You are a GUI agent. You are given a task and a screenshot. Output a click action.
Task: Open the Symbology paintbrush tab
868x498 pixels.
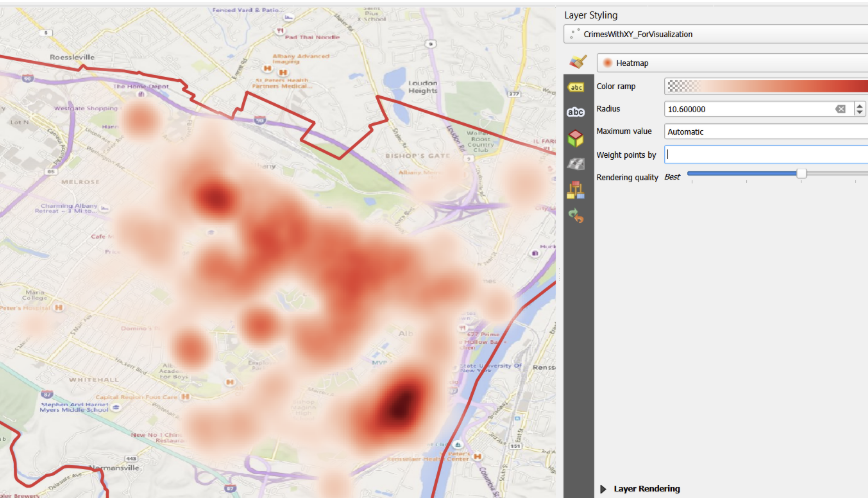pyautogui.click(x=576, y=62)
